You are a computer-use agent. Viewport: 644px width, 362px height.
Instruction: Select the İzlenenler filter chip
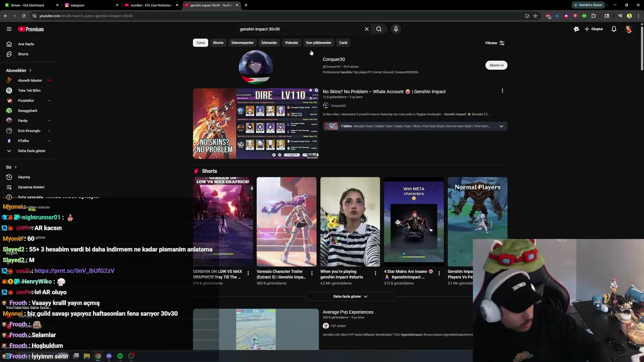[269, 43]
